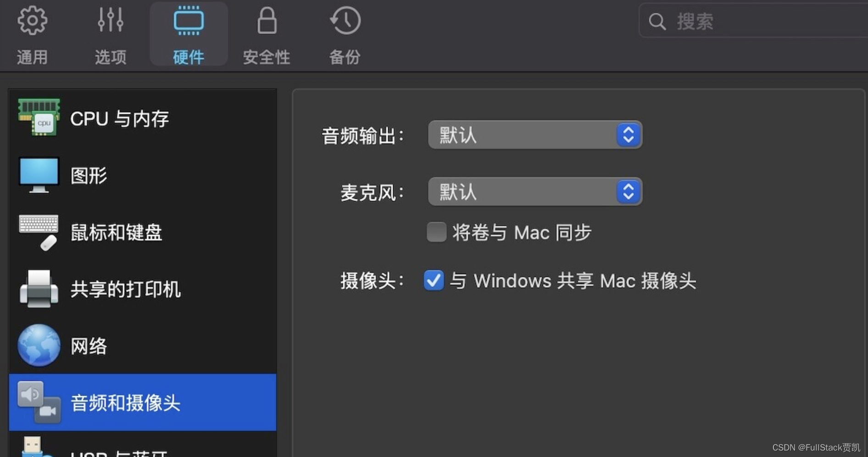Click the 音频输出 label text
Image resolution: width=868 pixels, height=457 pixels.
[363, 136]
